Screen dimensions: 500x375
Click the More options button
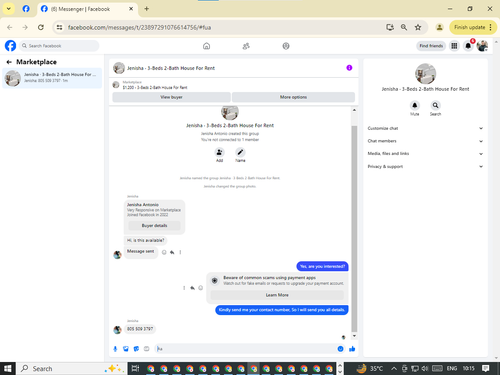click(x=293, y=97)
